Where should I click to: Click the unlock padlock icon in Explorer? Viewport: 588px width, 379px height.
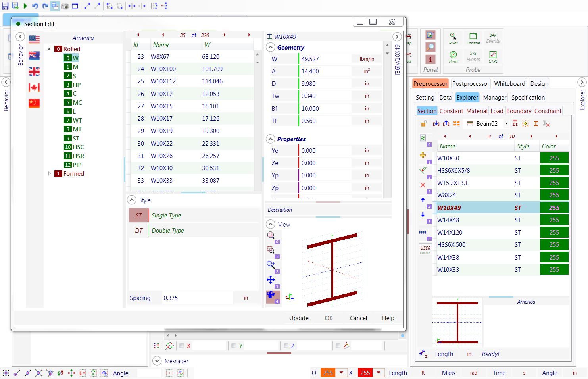coord(424,123)
